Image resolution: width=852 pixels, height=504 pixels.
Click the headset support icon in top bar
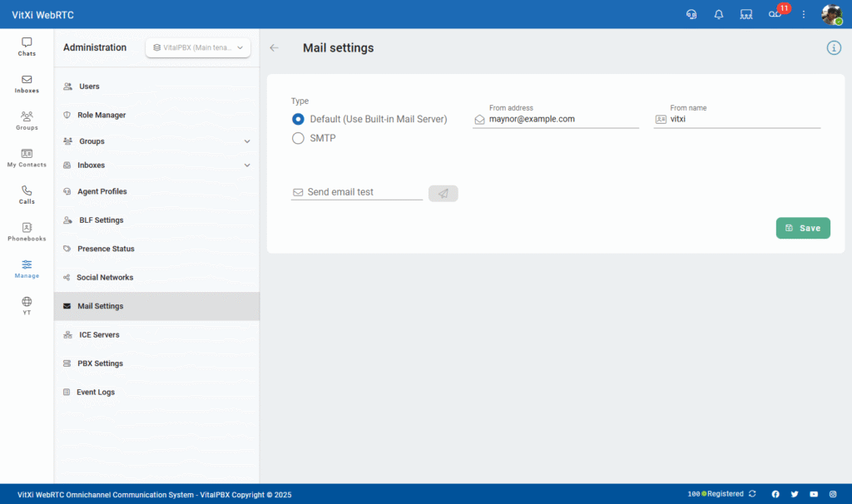coord(691,14)
